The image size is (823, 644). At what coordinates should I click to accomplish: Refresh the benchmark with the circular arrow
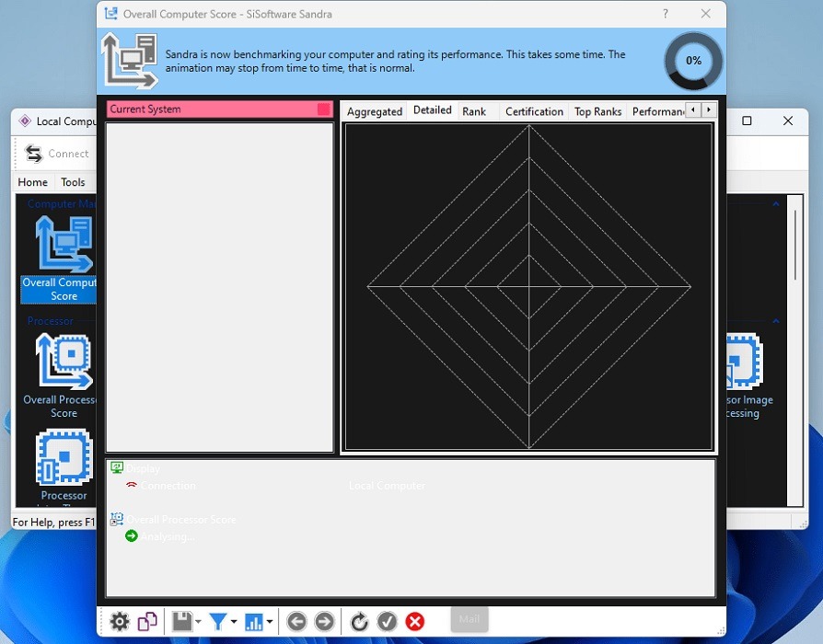click(x=359, y=621)
